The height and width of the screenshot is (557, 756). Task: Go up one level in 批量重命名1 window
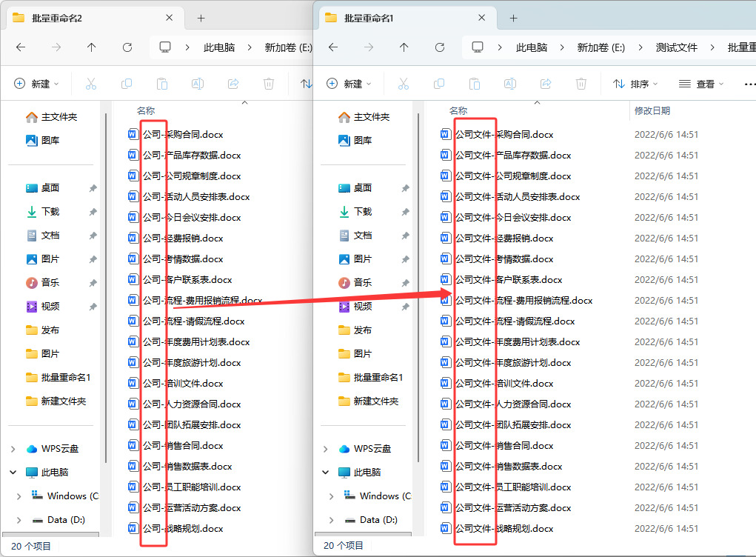coord(404,47)
